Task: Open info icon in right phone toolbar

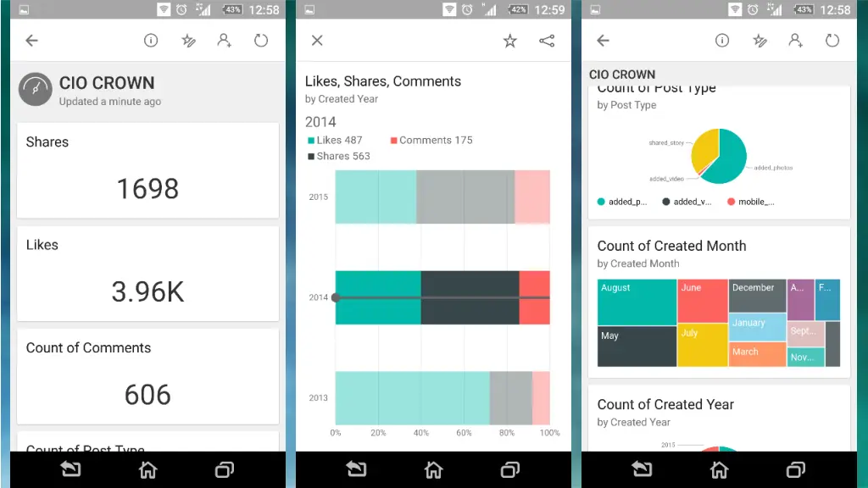Action: pos(722,41)
